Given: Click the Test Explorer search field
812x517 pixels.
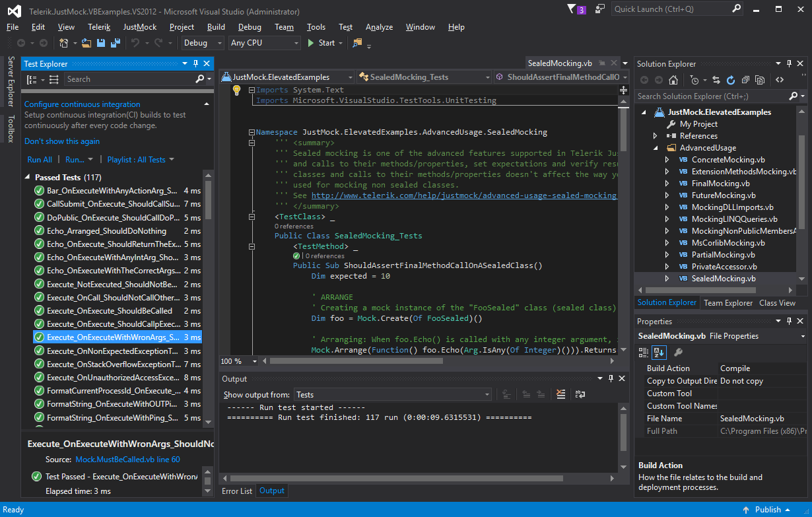Looking at the screenshot, I should [x=129, y=79].
